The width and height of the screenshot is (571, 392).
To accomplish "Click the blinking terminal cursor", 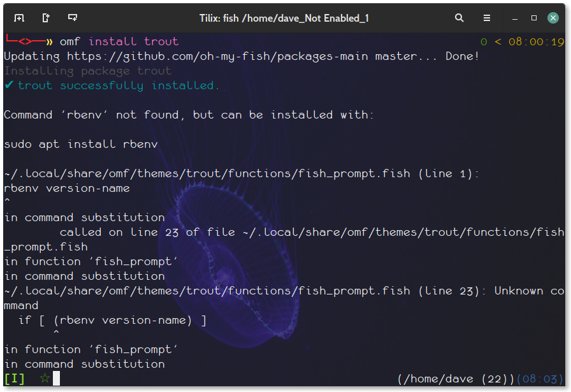I will [55, 378].
